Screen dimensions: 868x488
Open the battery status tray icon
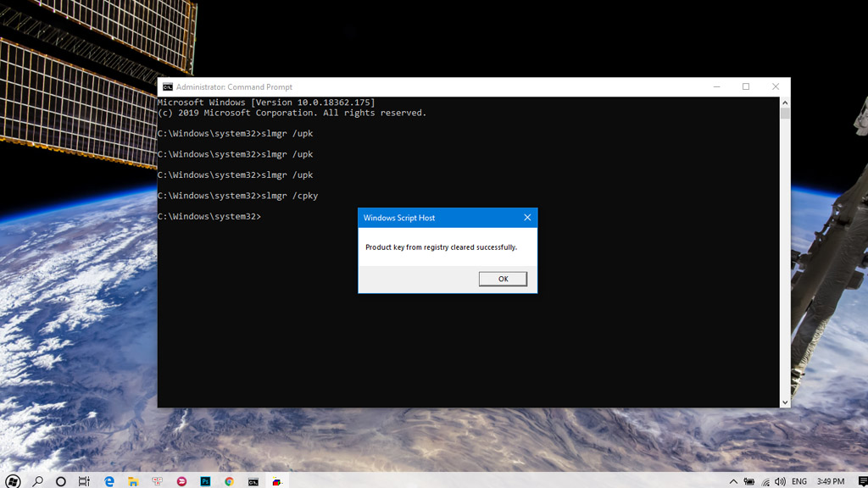click(749, 481)
